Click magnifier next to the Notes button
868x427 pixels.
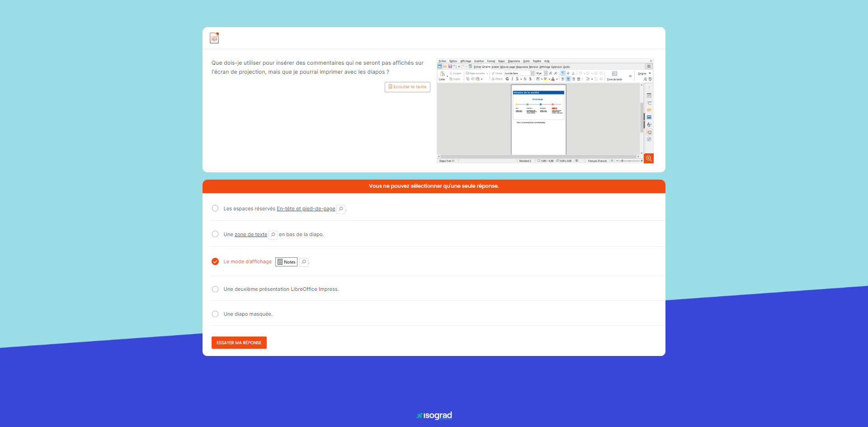304,262
